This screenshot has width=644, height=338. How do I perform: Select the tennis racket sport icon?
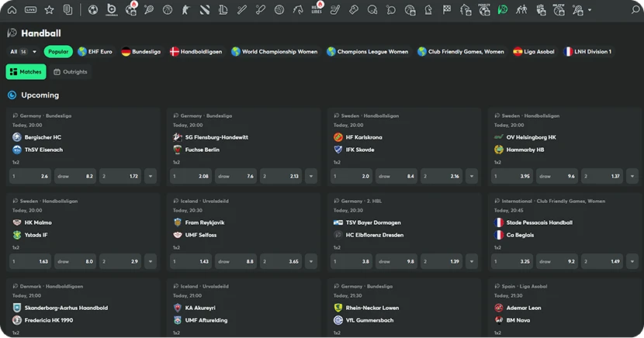pyautogui.click(x=148, y=10)
